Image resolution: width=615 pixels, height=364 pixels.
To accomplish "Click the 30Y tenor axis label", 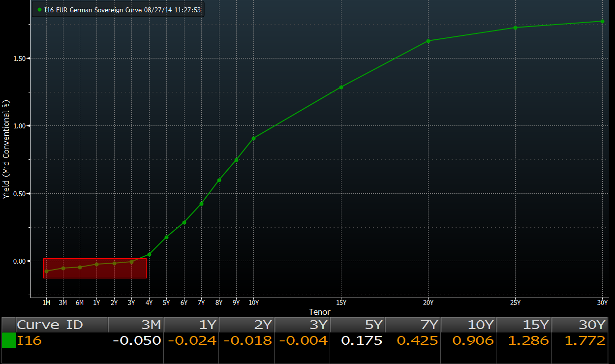I will click(602, 303).
